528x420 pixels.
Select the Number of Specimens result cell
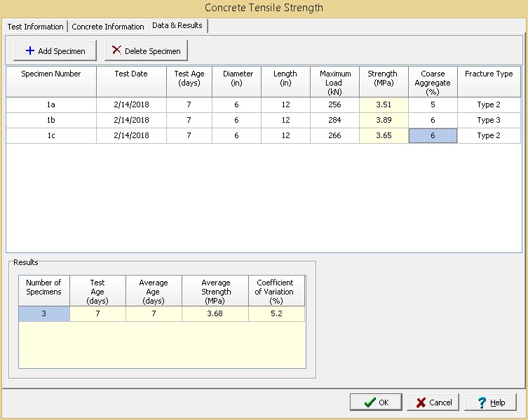(x=43, y=314)
